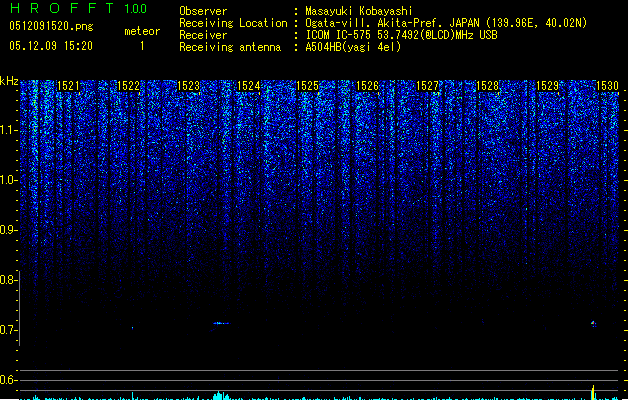Click the Receiving antenna label

[230, 47]
